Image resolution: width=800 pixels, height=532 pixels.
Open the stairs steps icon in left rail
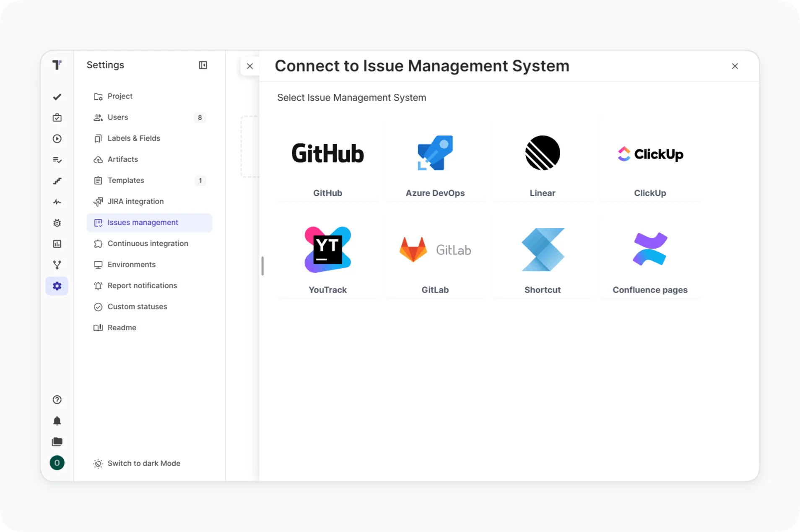point(57,181)
